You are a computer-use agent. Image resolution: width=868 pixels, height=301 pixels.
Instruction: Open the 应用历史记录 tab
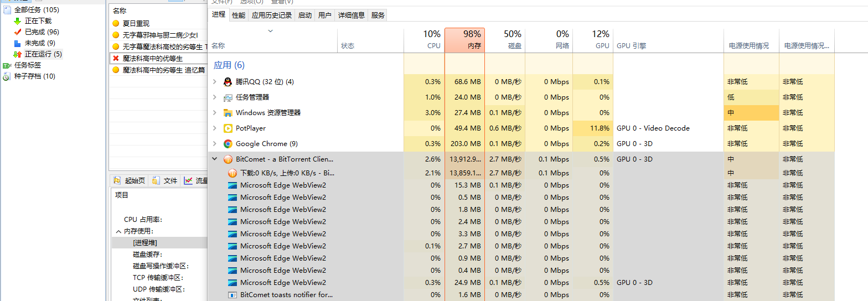pyautogui.click(x=272, y=15)
